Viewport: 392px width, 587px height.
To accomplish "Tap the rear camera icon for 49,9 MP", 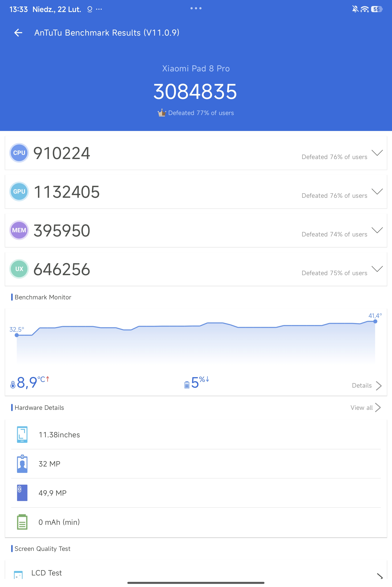I will tap(22, 493).
